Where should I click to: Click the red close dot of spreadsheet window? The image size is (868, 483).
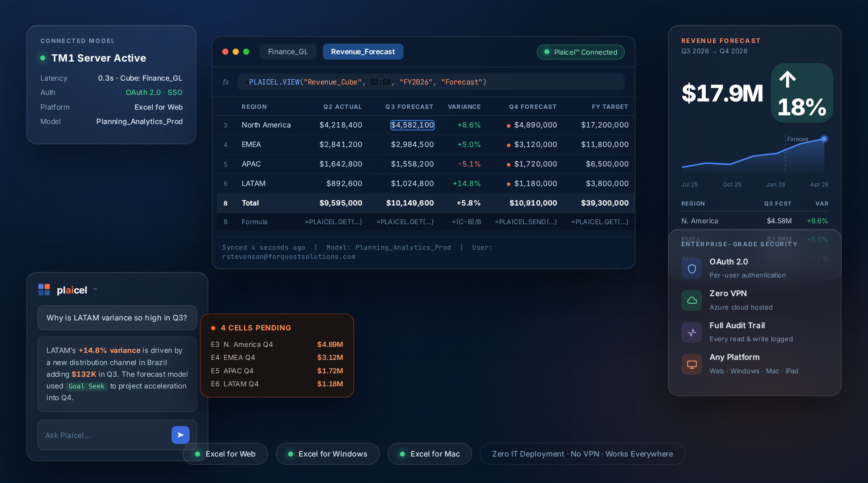tap(225, 52)
